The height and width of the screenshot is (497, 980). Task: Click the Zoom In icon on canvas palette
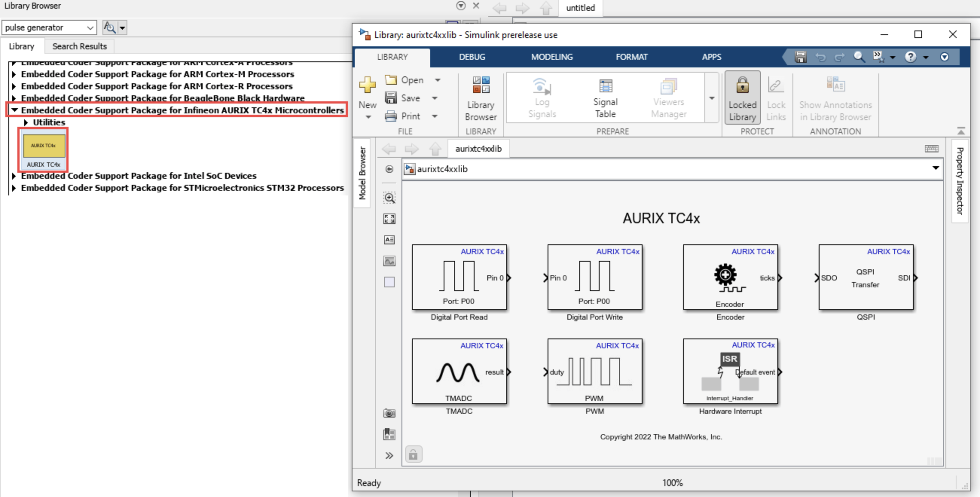[389, 197]
